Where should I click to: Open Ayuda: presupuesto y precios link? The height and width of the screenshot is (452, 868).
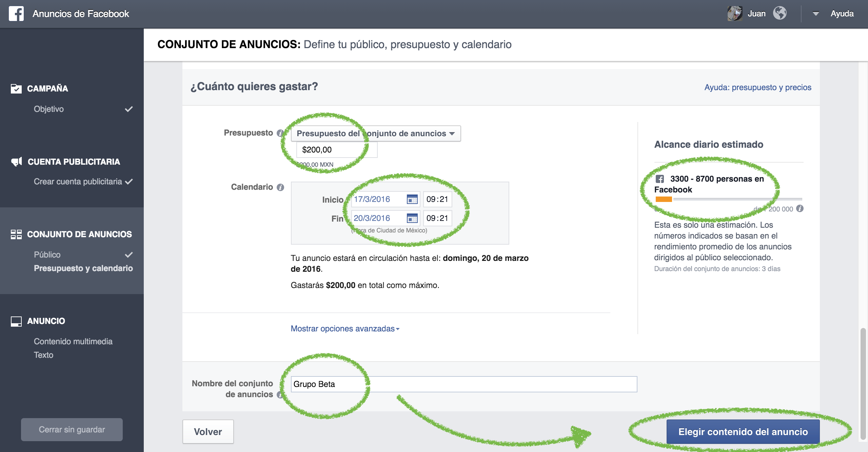[758, 87]
